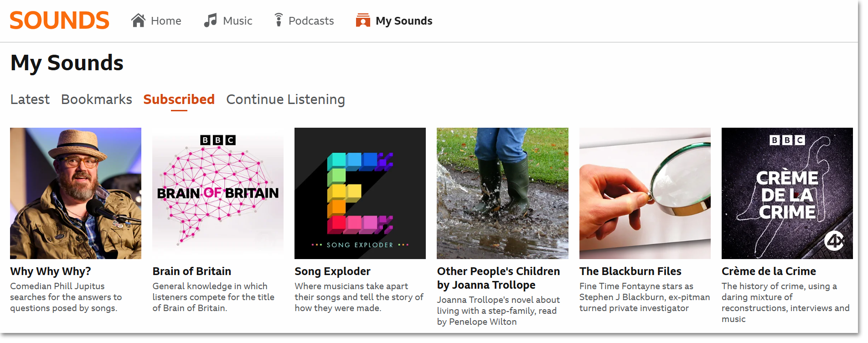
Task: Open The Blackburn Files
Action: 630,271
